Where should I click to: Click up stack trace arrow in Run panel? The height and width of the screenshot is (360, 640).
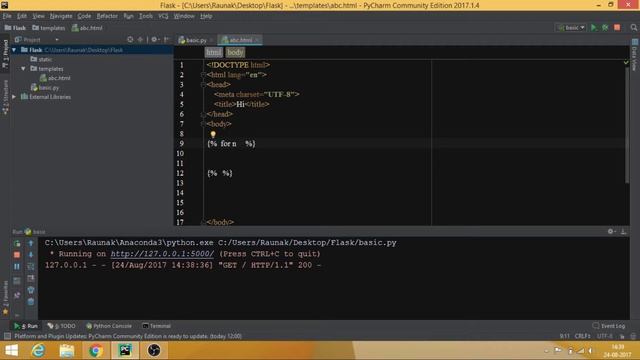pos(31,243)
